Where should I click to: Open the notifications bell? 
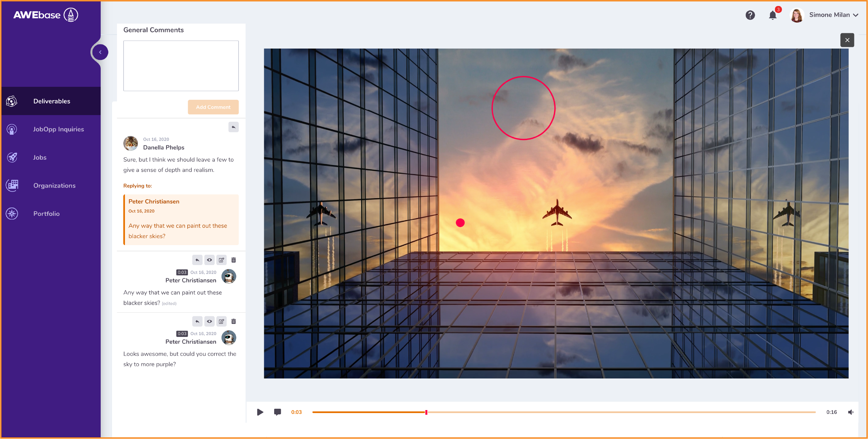[x=772, y=15]
